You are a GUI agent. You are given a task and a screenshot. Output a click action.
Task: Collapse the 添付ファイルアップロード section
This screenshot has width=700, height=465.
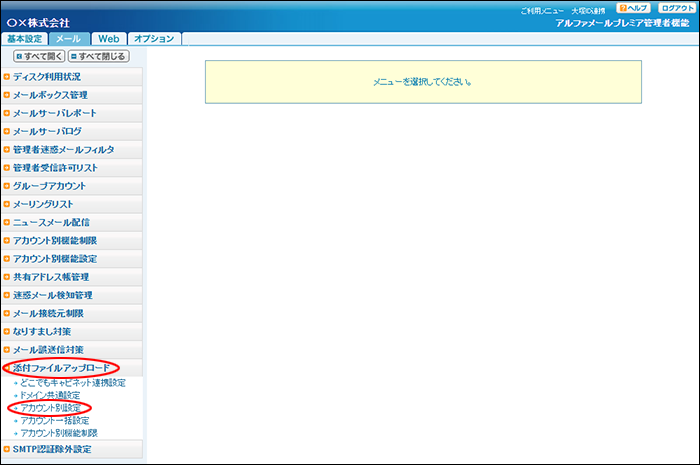[x=60, y=368]
